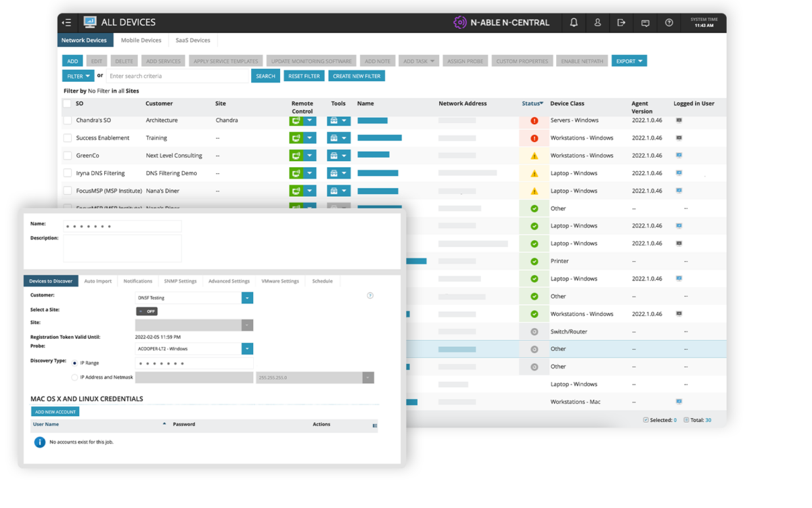Click the user account icon
Viewport: 812px width, 508px height.
tap(597, 23)
